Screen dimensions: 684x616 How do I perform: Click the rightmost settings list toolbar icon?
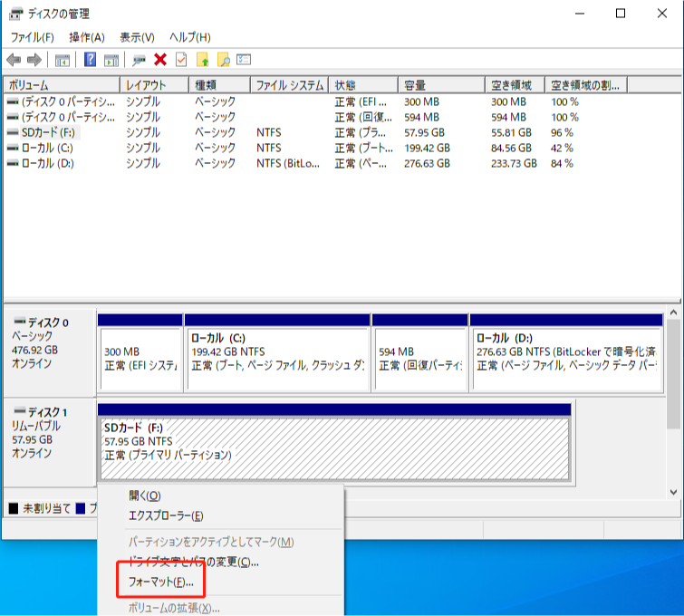pos(244,60)
